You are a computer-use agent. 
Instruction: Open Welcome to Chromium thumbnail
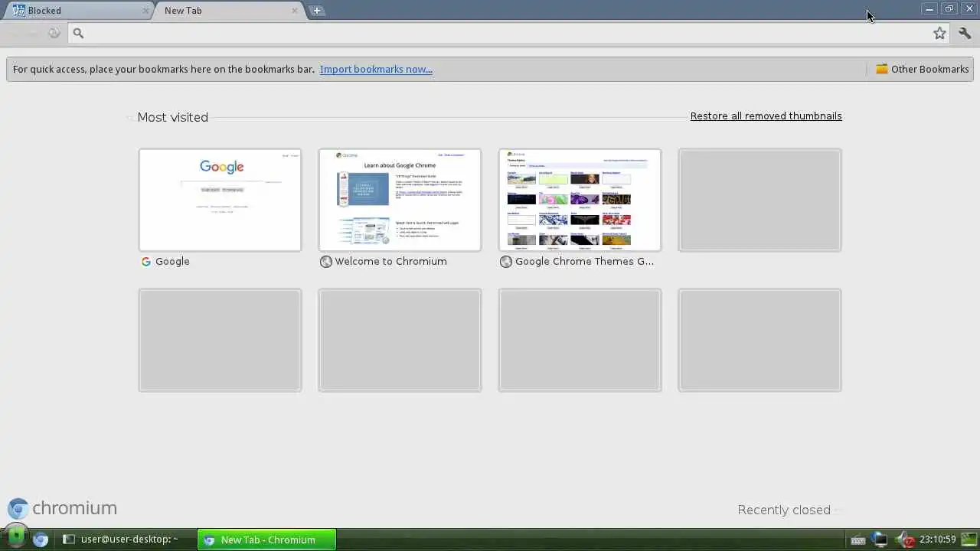400,200
